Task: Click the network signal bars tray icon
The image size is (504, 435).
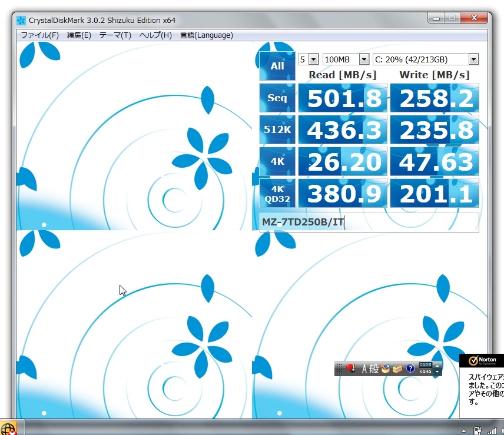Action: point(492,431)
